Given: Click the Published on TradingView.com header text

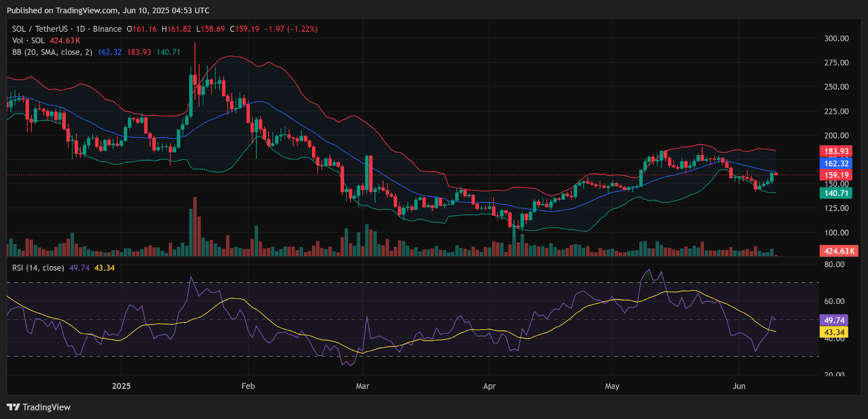Looking at the screenshot, I should 108,10.
